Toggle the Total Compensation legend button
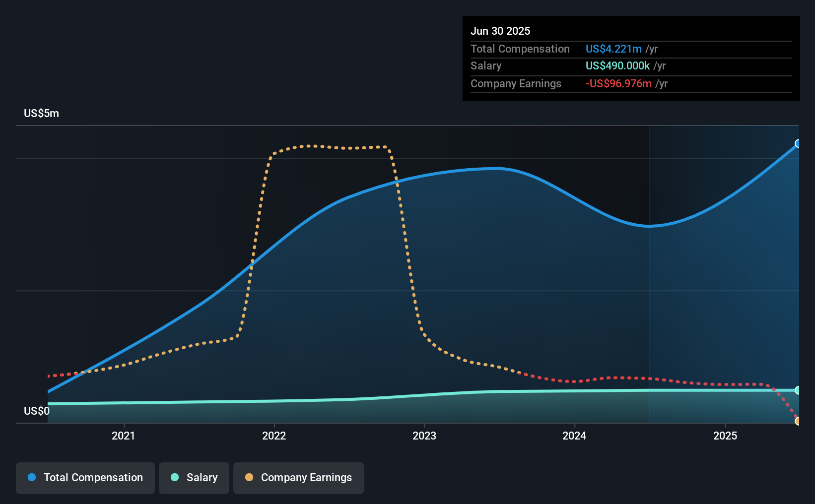This screenshot has height=504, width=815. point(85,478)
